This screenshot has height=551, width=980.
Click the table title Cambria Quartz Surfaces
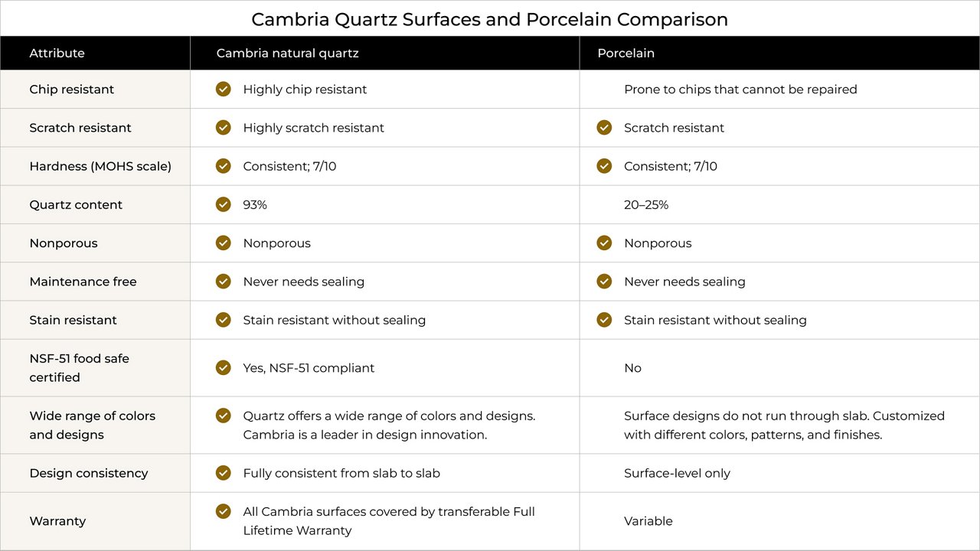pyautogui.click(x=489, y=19)
